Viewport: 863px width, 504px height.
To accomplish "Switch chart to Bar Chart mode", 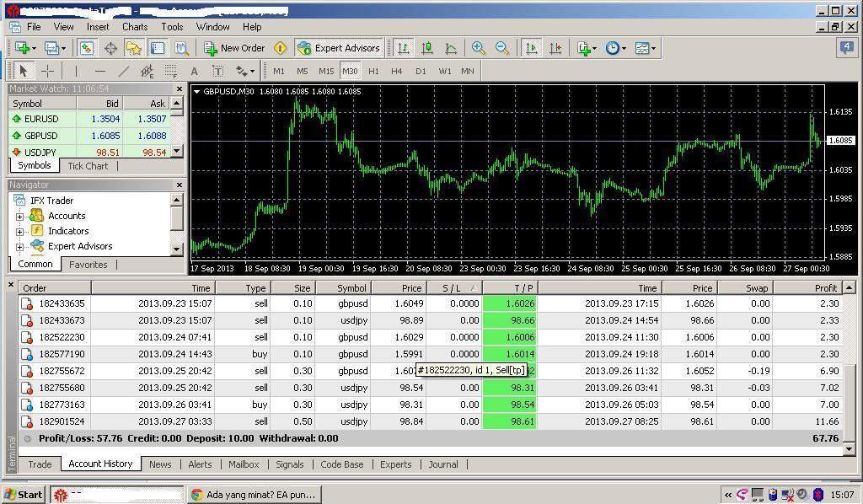I will pos(403,48).
